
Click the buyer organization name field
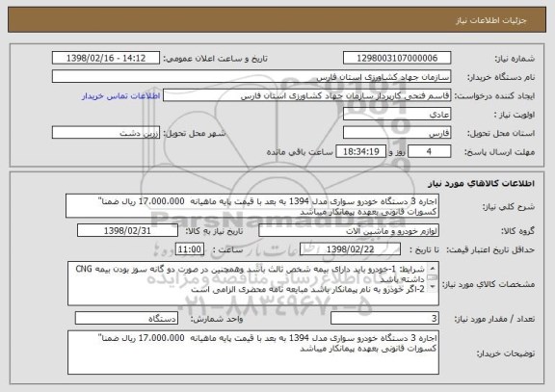click(x=251, y=77)
